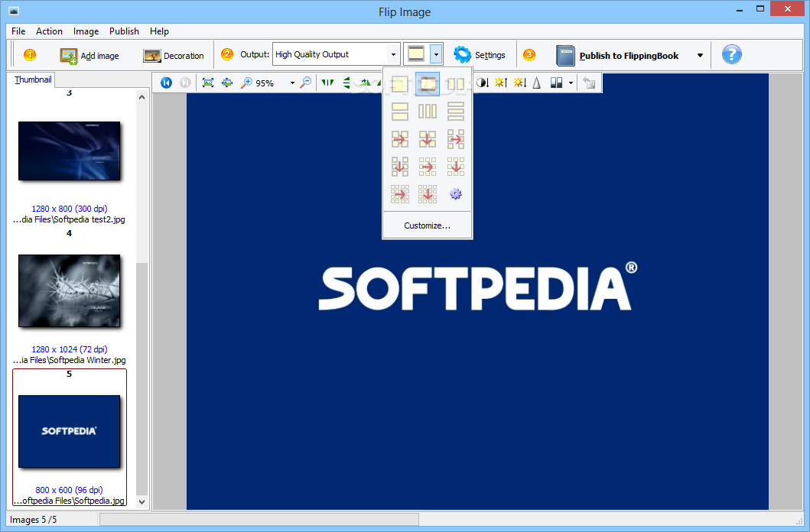
Task: Zoom in with the plus magnifier
Action: (x=247, y=83)
